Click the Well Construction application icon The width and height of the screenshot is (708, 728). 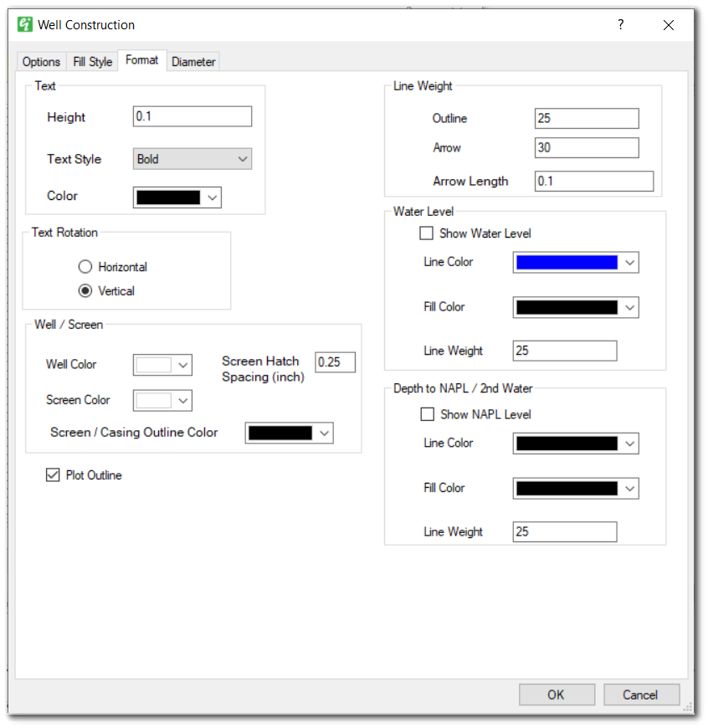click(23, 25)
